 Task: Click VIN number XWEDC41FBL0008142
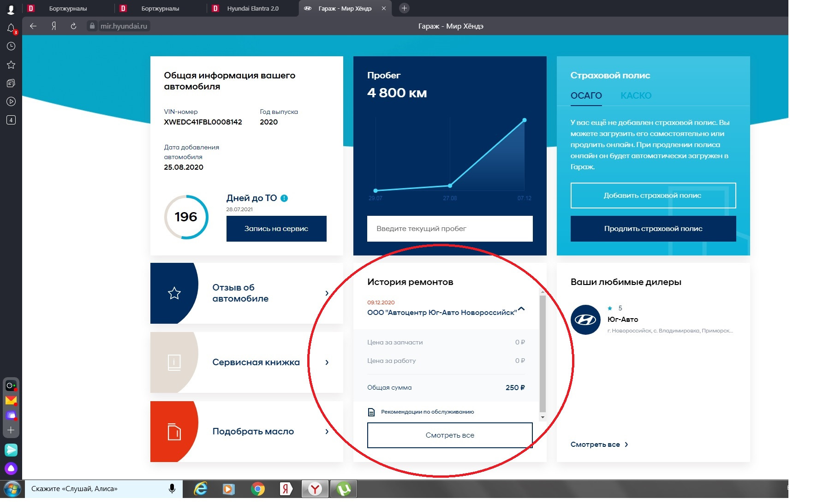pyautogui.click(x=203, y=122)
